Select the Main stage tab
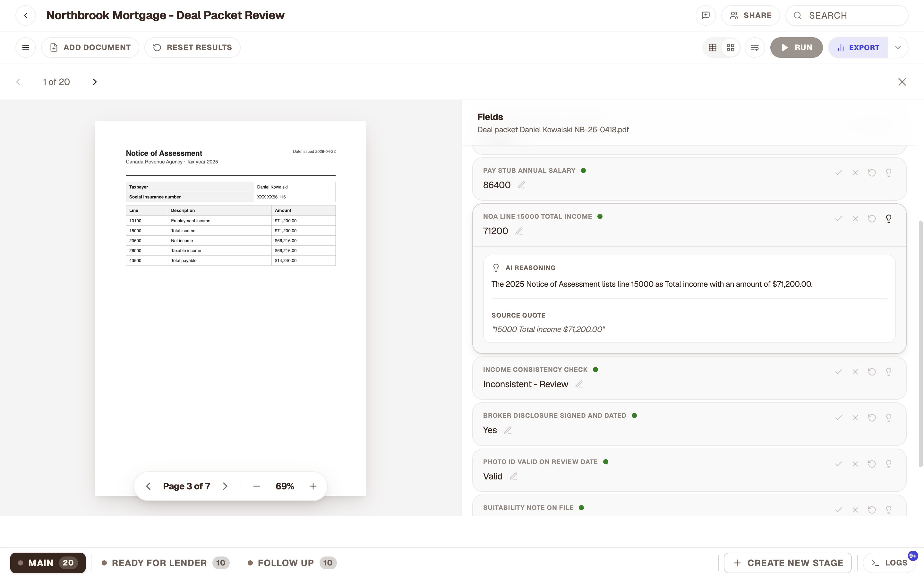 pos(48,563)
